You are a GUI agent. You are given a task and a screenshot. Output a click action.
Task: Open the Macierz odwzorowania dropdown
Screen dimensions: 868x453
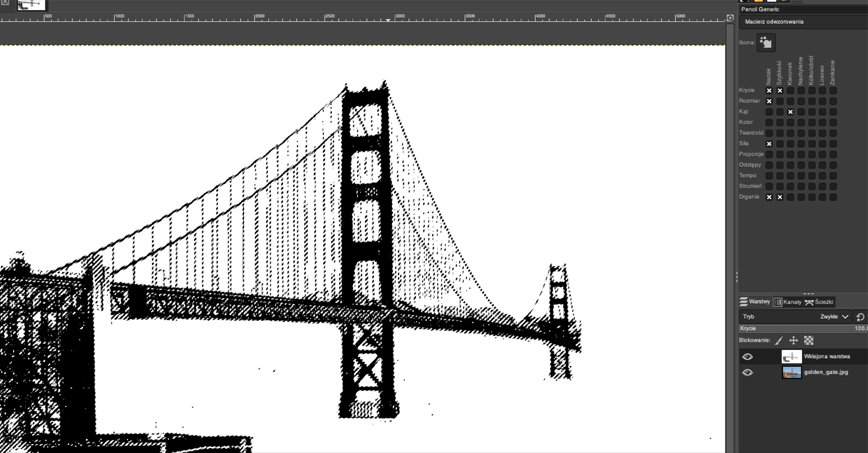click(x=803, y=22)
